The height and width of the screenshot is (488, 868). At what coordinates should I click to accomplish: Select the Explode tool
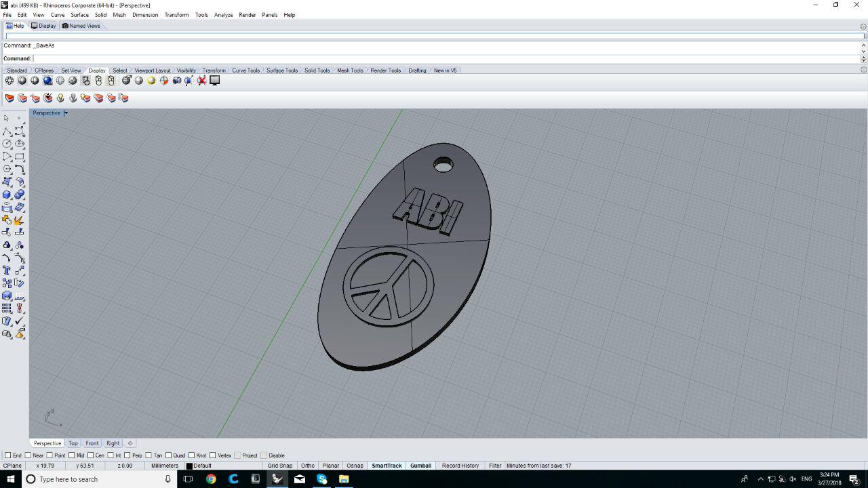point(20,220)
